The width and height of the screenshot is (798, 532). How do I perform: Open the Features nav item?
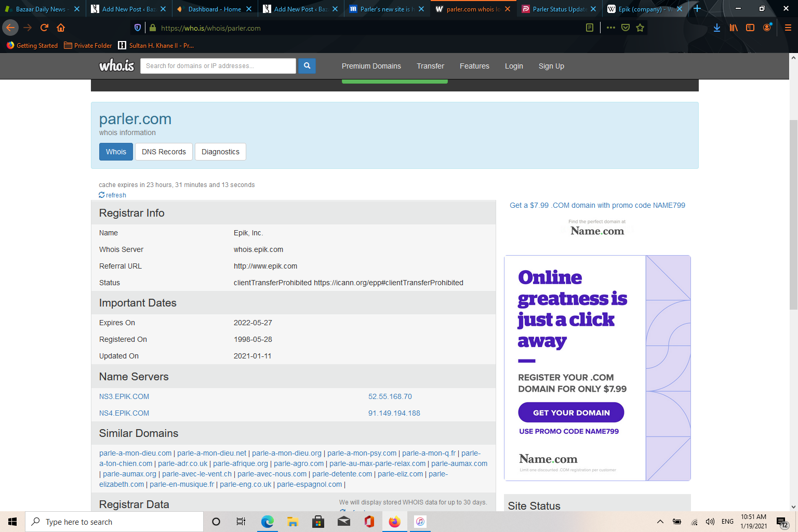pos(474,66)
